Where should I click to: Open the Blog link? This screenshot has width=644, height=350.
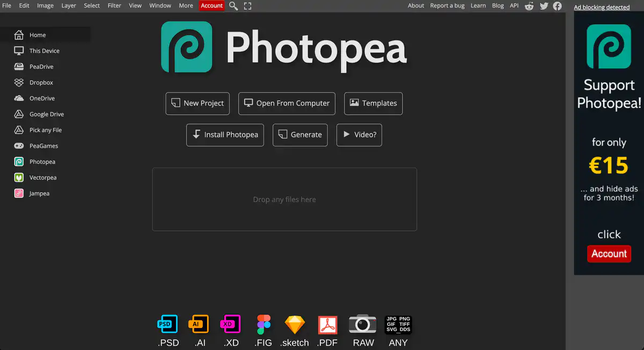498,5
